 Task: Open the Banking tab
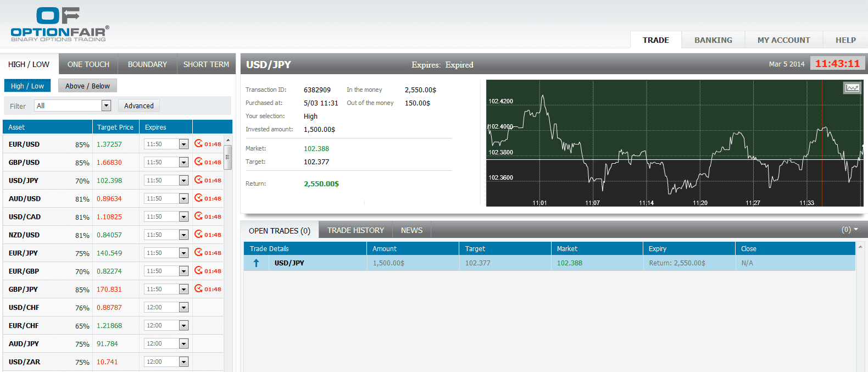point(713,40)
